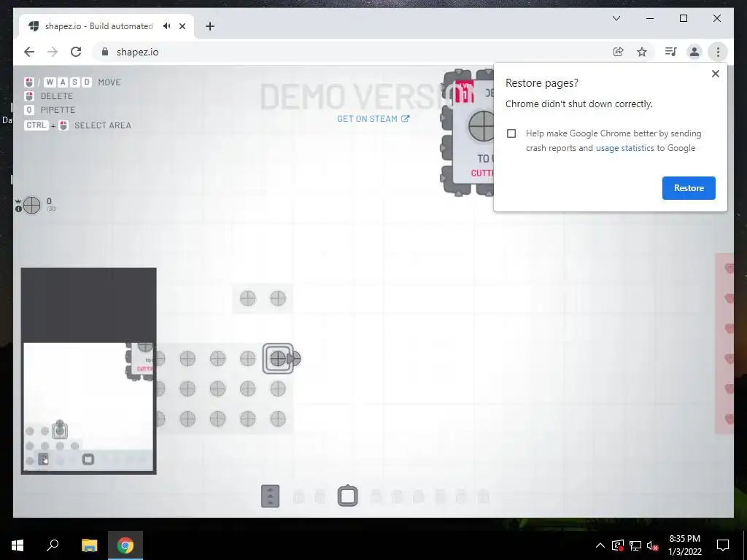This screenshot has width=747, height=560.
Task: Open the media control icon in Chrome toolbar
Action: pos(671,52)
